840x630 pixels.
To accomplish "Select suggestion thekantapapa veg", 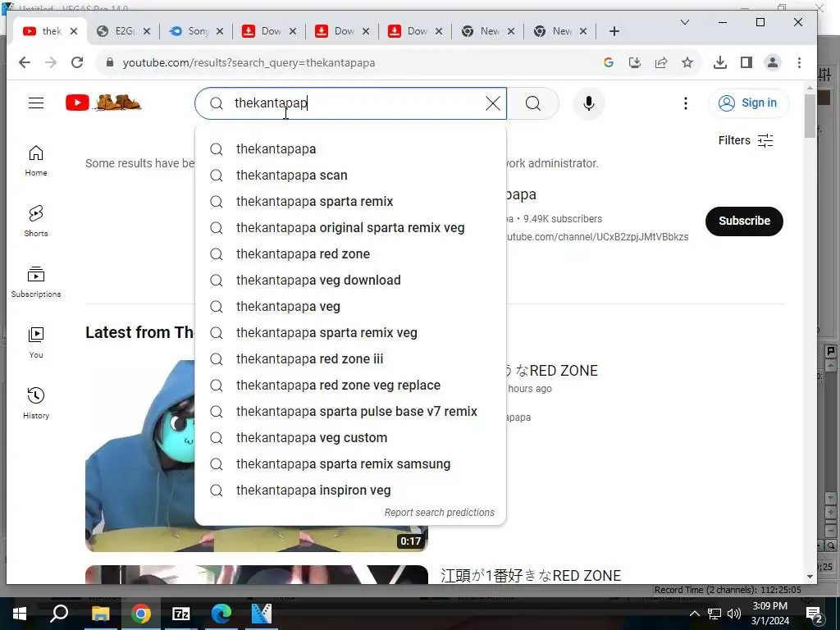I will coord(350,307).
